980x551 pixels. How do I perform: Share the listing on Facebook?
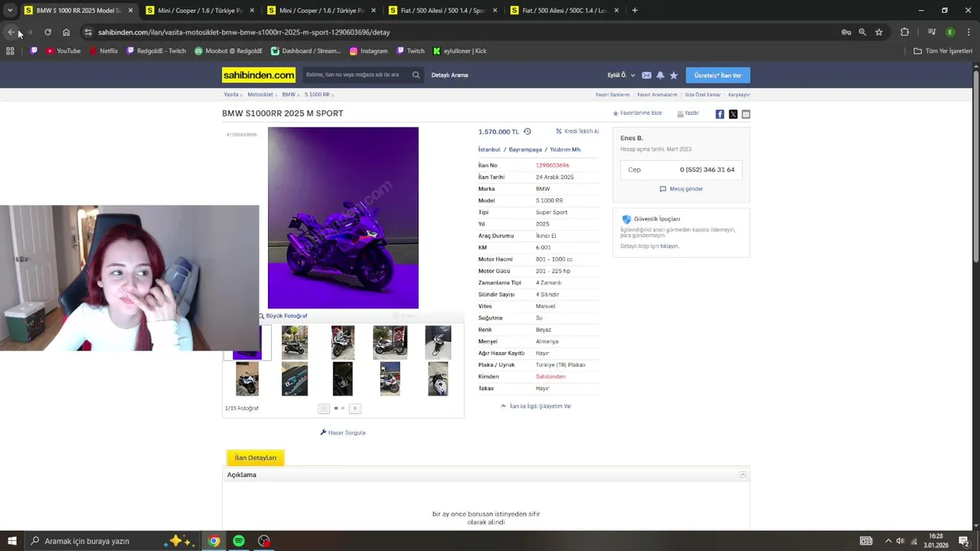[x=720, y=114]
